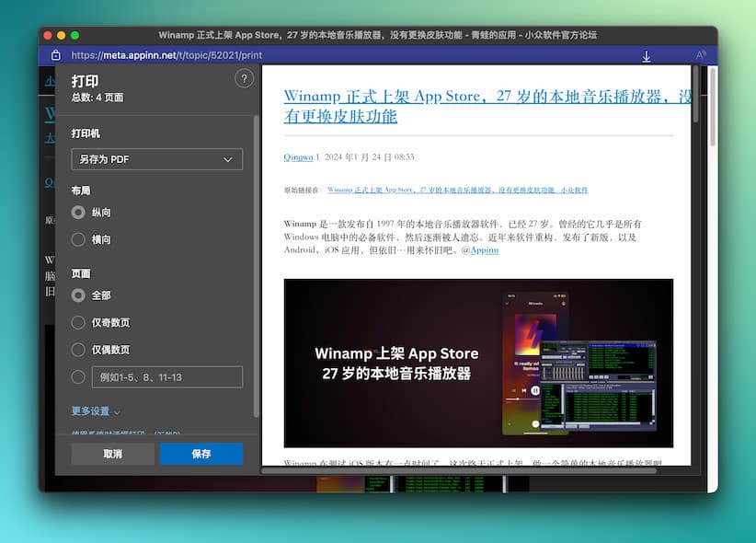Select 横向 landscape layout option
This screenshot has height=543, width=756.
[78, 239]
